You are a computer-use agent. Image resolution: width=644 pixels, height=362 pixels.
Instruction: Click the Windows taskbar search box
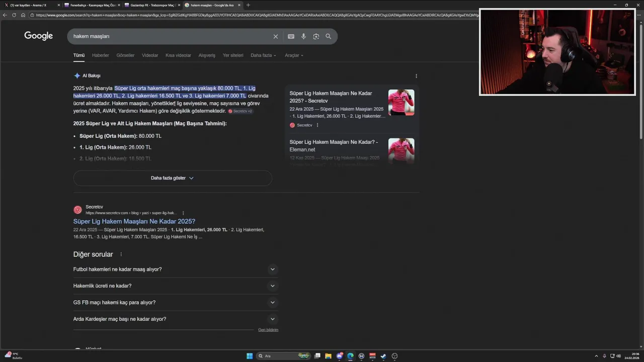[x=283, y=356]
